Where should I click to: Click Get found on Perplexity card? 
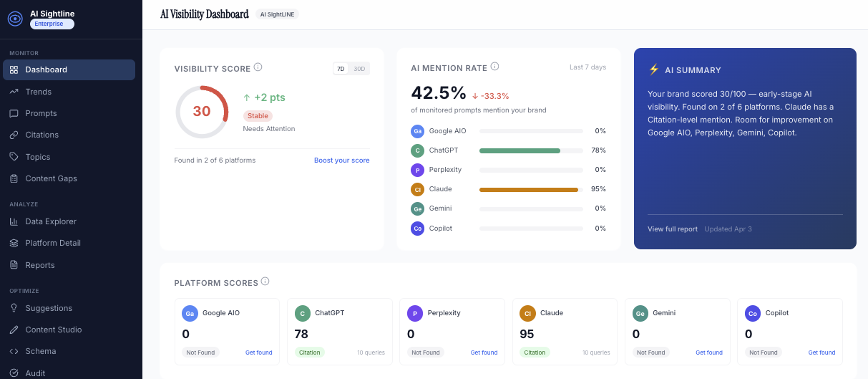484,352
